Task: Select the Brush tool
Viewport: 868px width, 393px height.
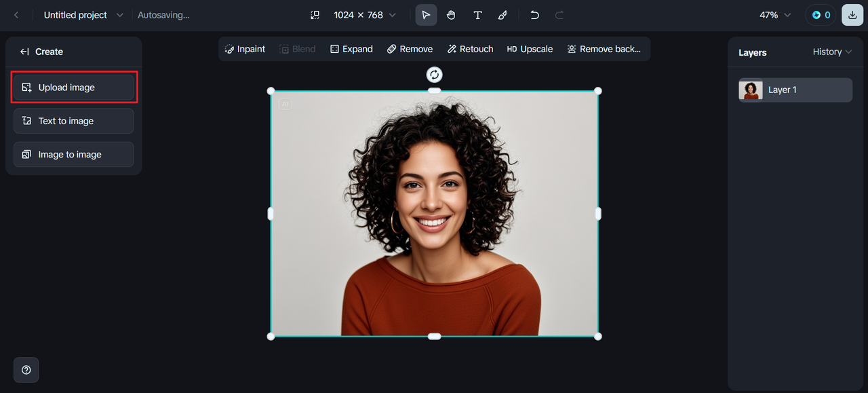Action: [502, 15]
